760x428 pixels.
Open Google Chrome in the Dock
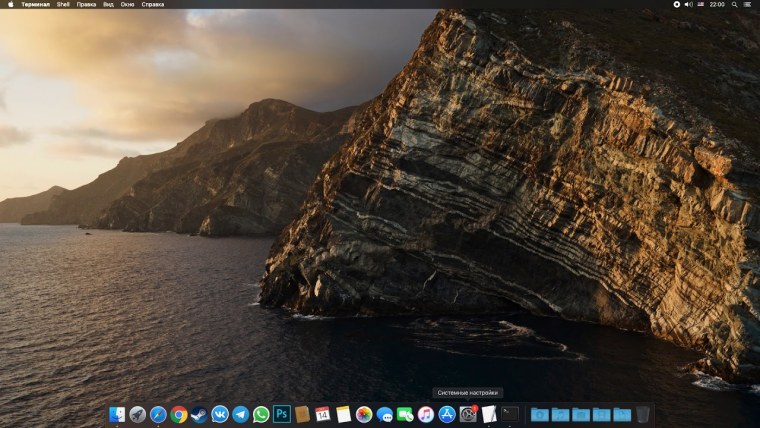179,414
